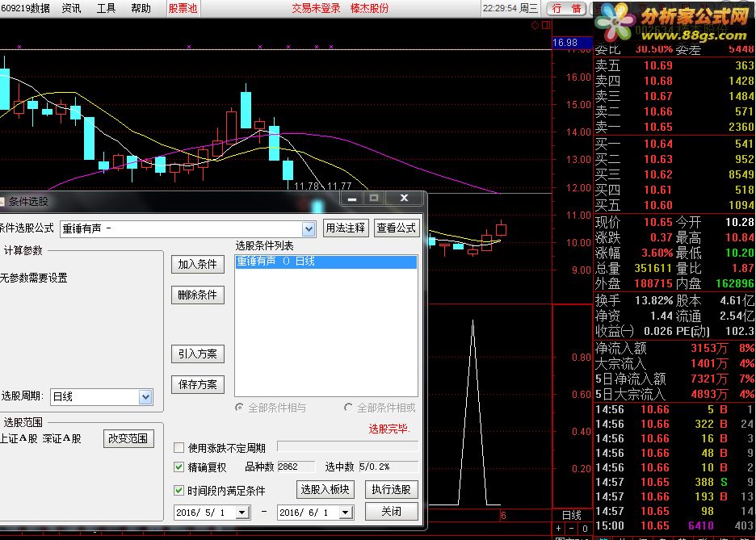Click the 选股入板块 button
Viewport: 756px width, 540px height.
(325, 489)
